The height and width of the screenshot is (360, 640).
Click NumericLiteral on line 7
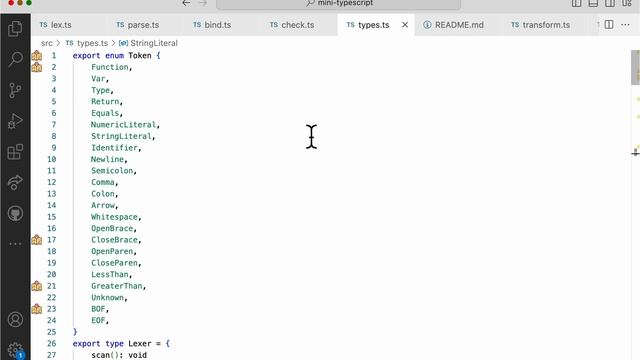[124, 124]
